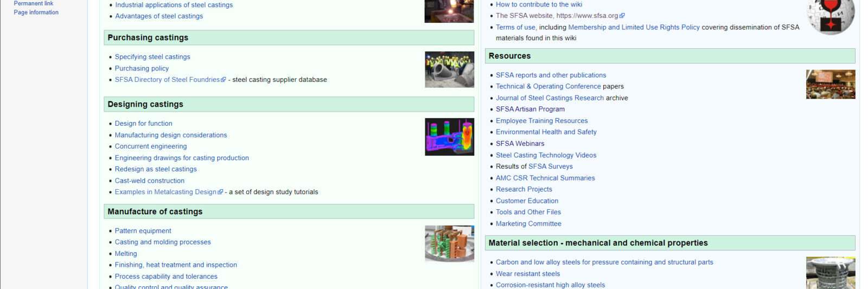Open the pattern equipment thumbnail image
This screenshot has width=868, height=289.
coord(449,243)
